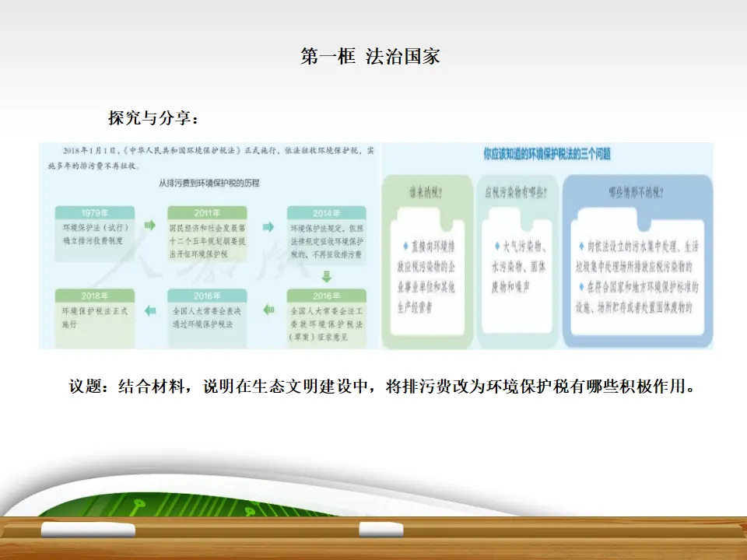Click the 2018年 timeline box header

click(x=95, y=296)
